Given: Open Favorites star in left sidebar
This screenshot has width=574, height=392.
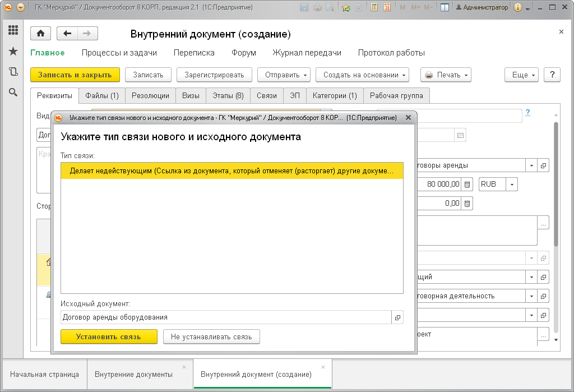Looking at the screenshot, I should (x=13, y=51).
